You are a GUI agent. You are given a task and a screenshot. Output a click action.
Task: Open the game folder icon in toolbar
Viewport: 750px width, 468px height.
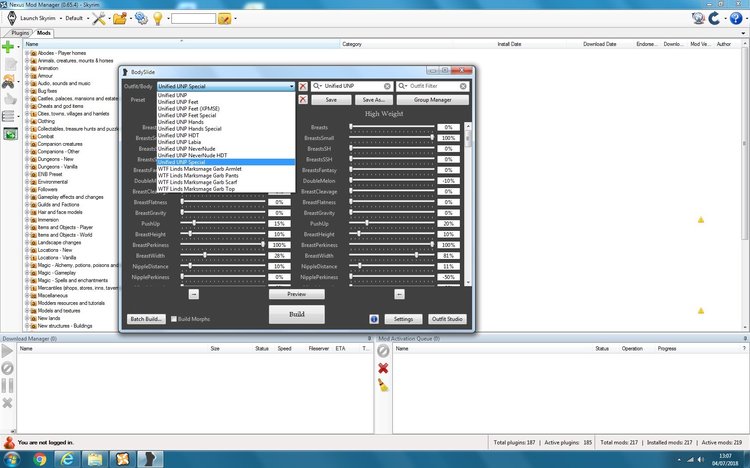[x=120, y=19]
